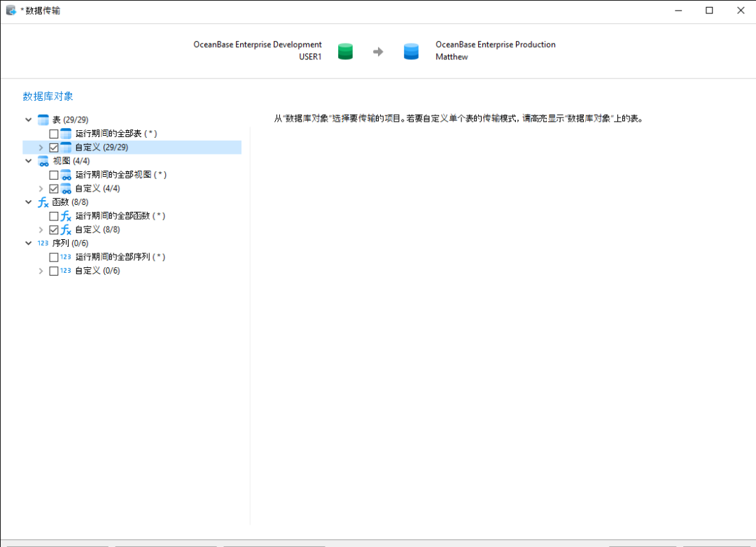Screen dimensions: 756x547
Task: Check the 运行期间的全部视图 checkbox
Action: click(x=54, y=175)
